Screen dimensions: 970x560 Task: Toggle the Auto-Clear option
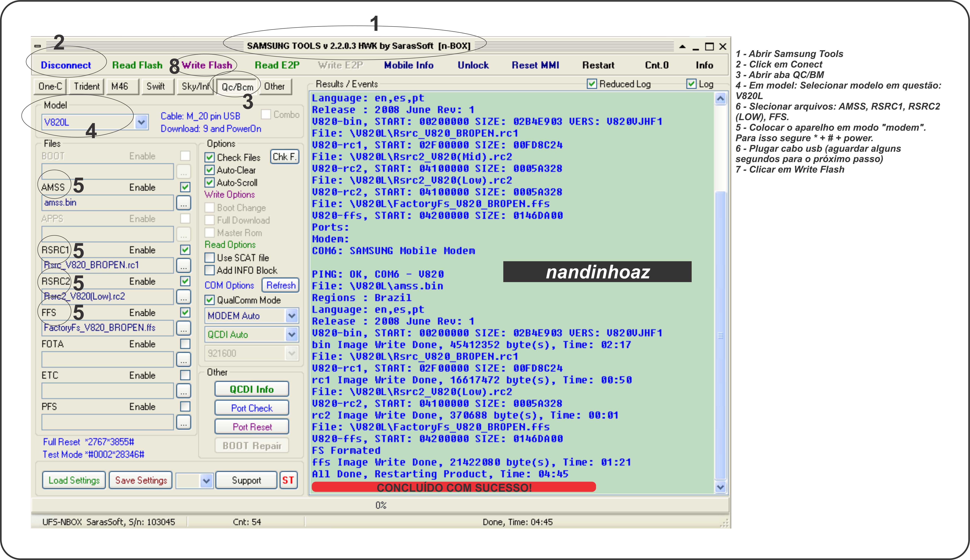click(x=209, y=170)
